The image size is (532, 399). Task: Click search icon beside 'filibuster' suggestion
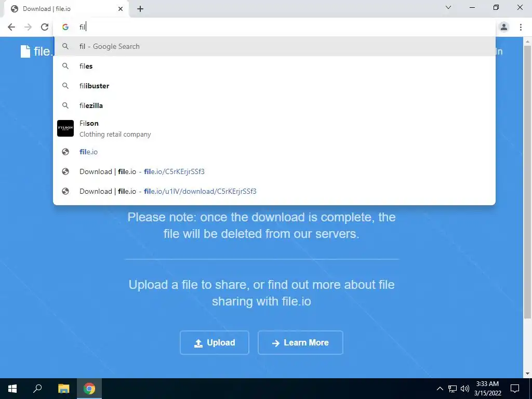point(65,86)
